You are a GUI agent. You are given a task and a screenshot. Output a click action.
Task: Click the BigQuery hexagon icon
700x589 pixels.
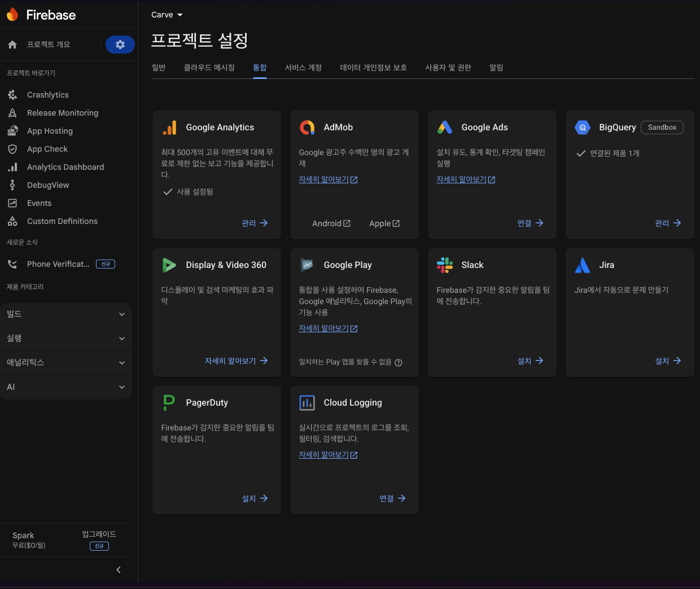(x=583, y=128)
